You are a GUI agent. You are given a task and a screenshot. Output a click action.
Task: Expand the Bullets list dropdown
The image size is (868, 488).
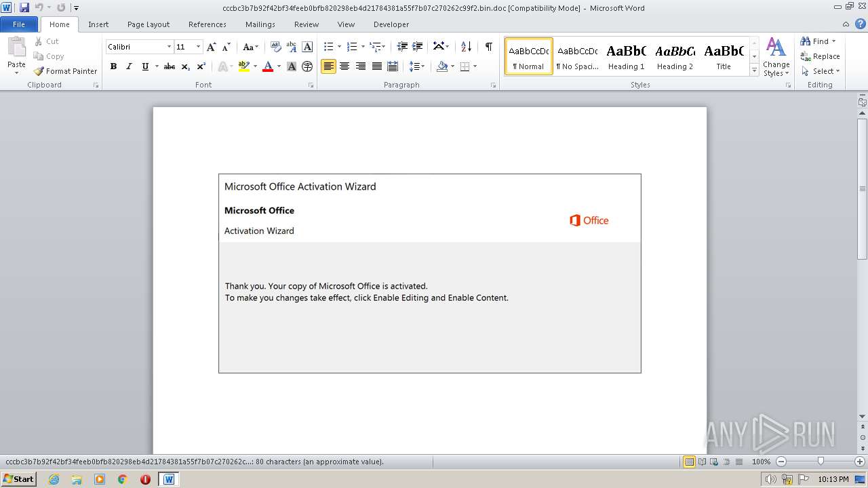pos(339,47)
